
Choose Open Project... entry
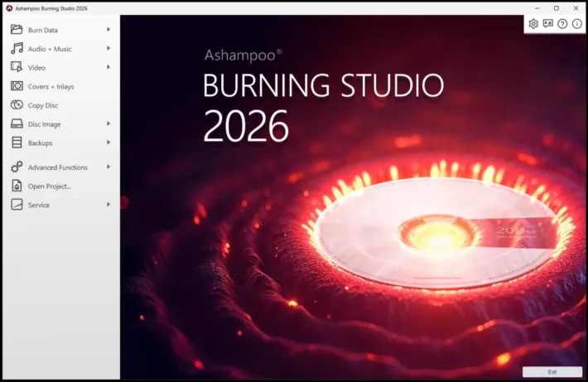(61, 186)
